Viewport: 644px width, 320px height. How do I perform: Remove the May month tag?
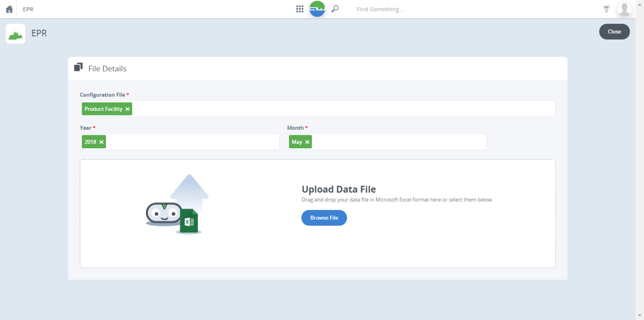click(307, 142)
